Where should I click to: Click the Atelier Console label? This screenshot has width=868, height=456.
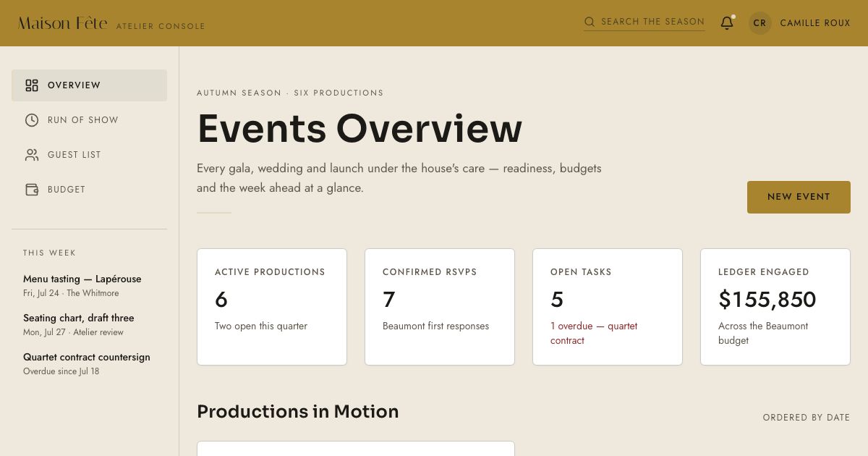pos(161,26)
